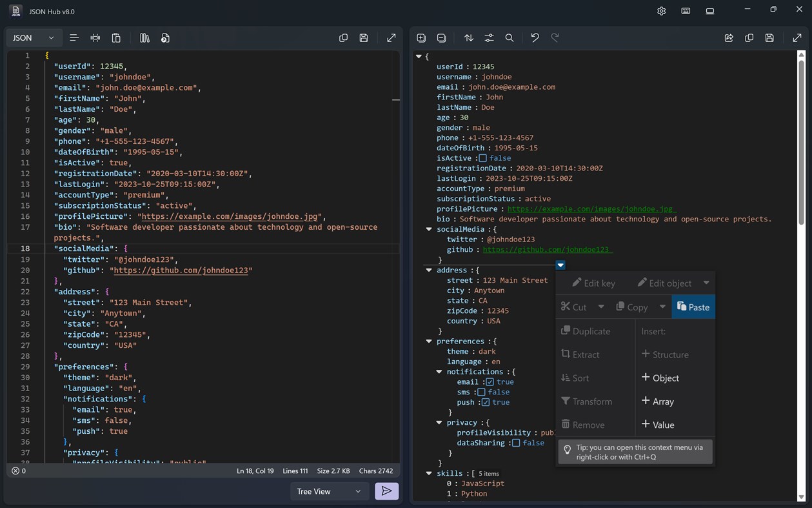Collapse the socialMedia node

[429, 229]
